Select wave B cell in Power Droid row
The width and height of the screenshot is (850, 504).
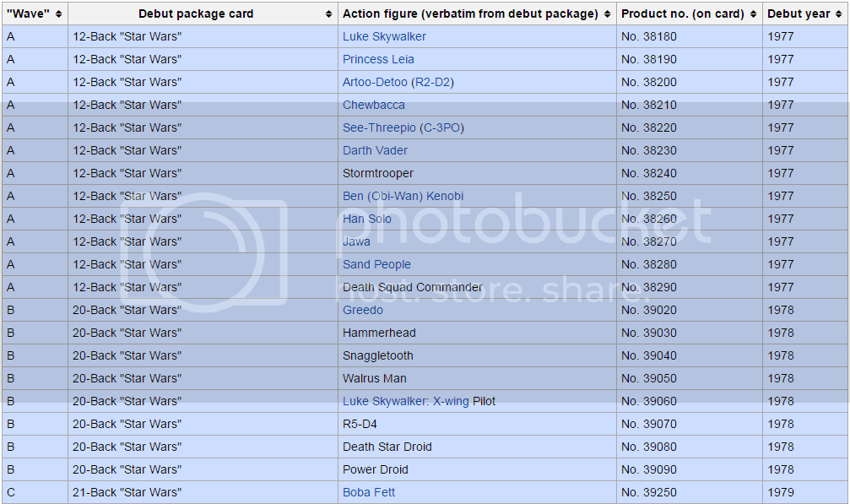[35, 469]
